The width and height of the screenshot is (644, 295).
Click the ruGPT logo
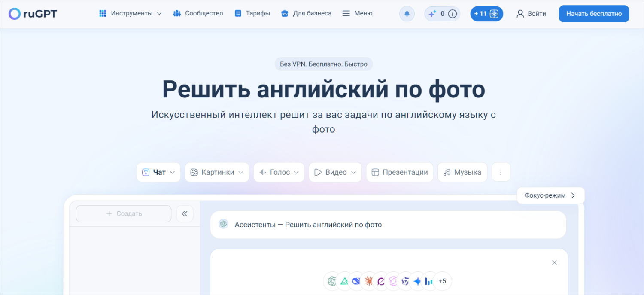pos(33,14)
